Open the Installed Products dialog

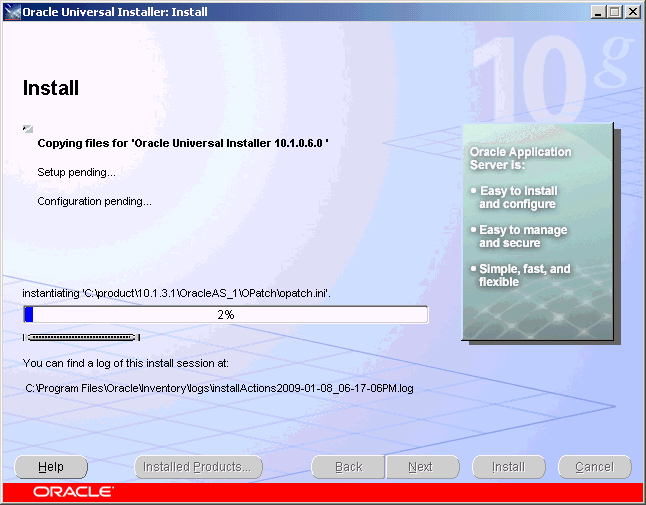tap(198, 467)
